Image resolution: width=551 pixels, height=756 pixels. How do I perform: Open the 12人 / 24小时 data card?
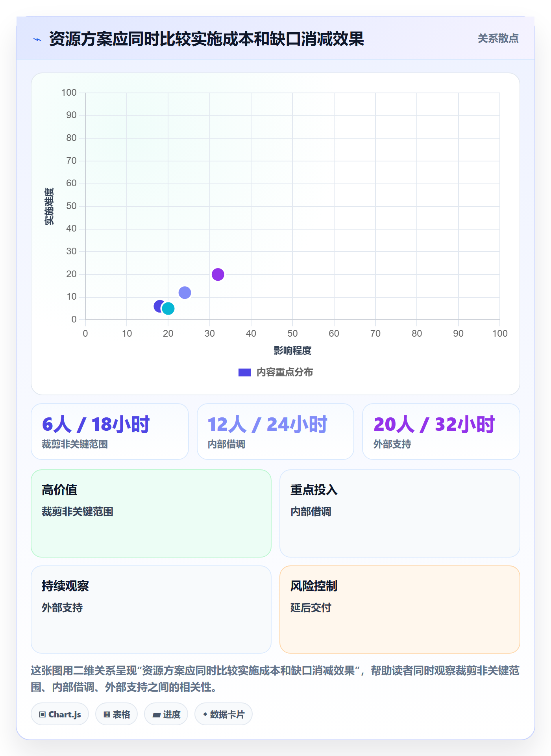coord(275,432)
